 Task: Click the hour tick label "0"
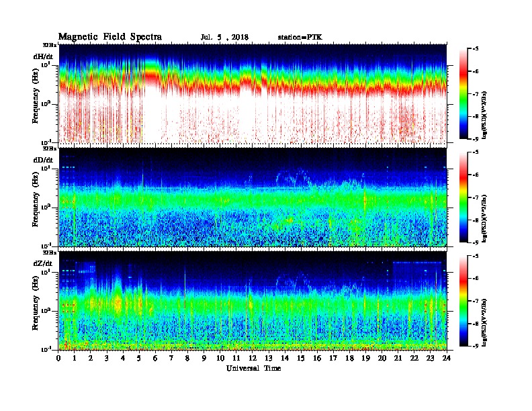pos(58,358)
